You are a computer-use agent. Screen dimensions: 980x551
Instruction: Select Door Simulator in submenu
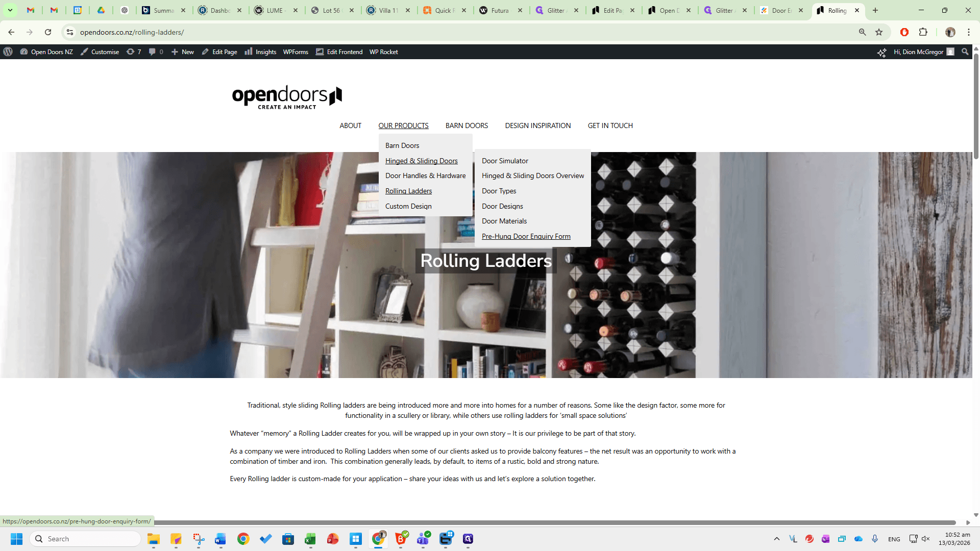505,161
